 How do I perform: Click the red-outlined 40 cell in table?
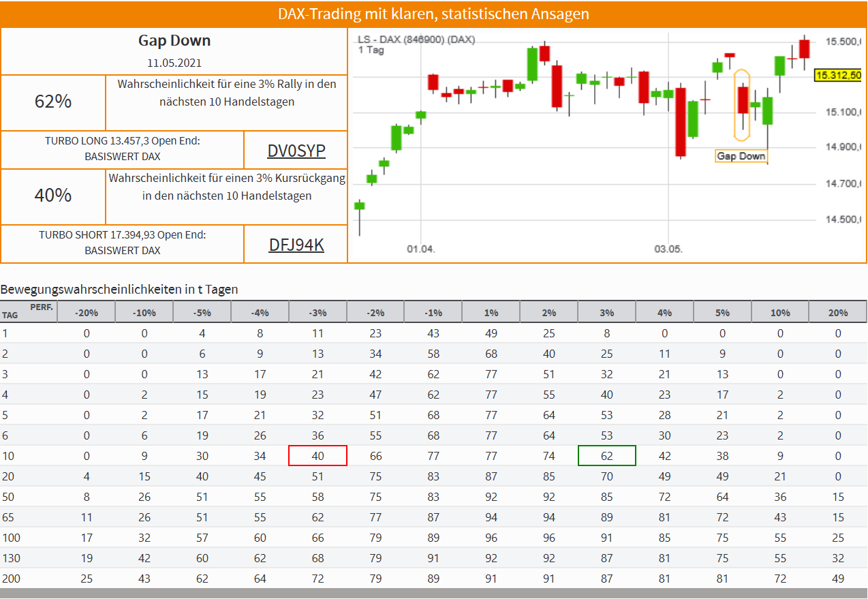(x=317, y=456)
